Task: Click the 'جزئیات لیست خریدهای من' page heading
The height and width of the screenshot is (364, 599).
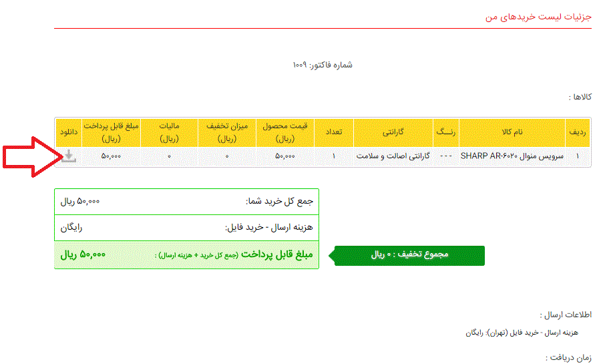Action: click(538, 16)
